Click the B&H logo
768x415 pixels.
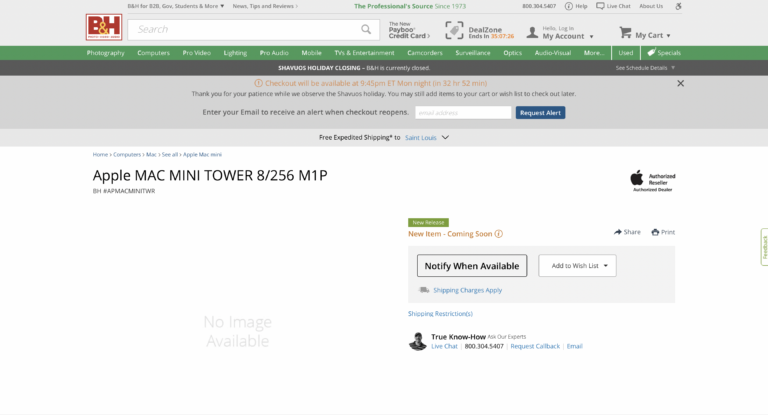tap(104, 27)
